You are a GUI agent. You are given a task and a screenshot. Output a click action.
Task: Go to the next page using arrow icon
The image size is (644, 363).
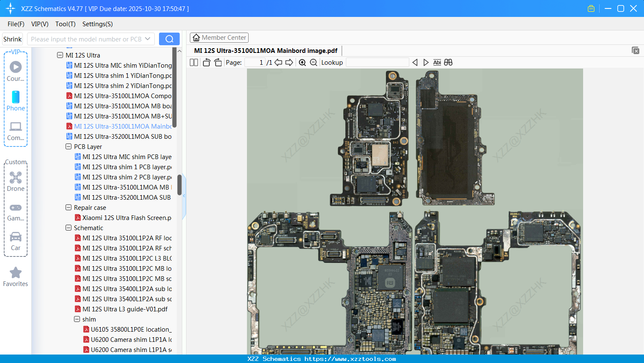coord(289,62)
